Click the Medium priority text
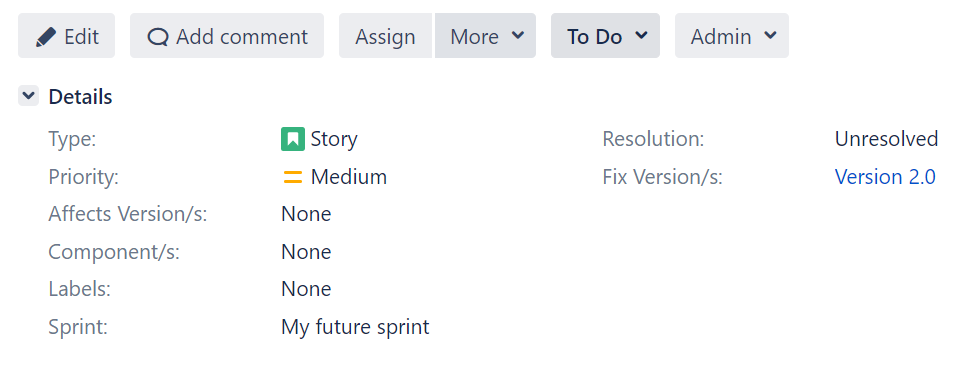Viewport: 971px width, 374px height. [x=349, y=177]
